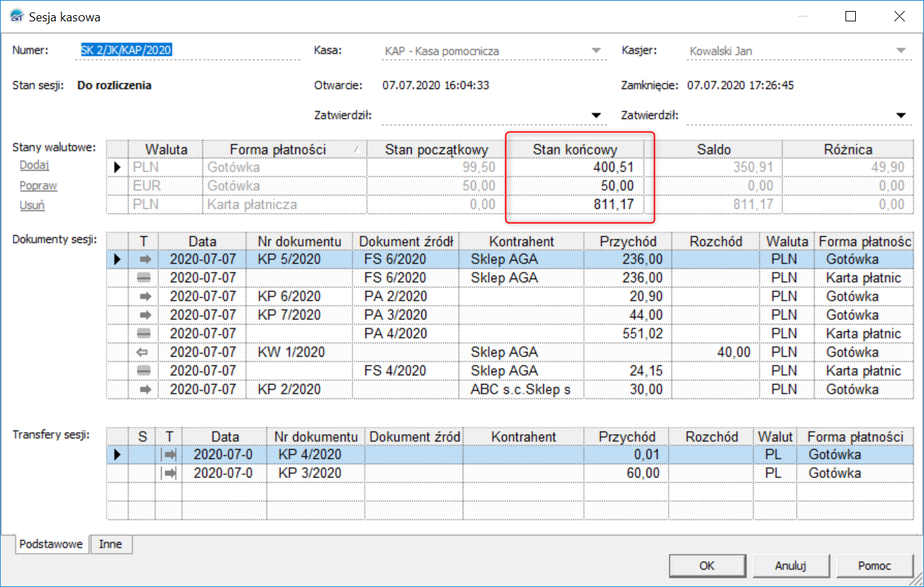Screen dimensions: 924x587
Task: Switch to the Inne tab
Action: [x=110, y=544]
